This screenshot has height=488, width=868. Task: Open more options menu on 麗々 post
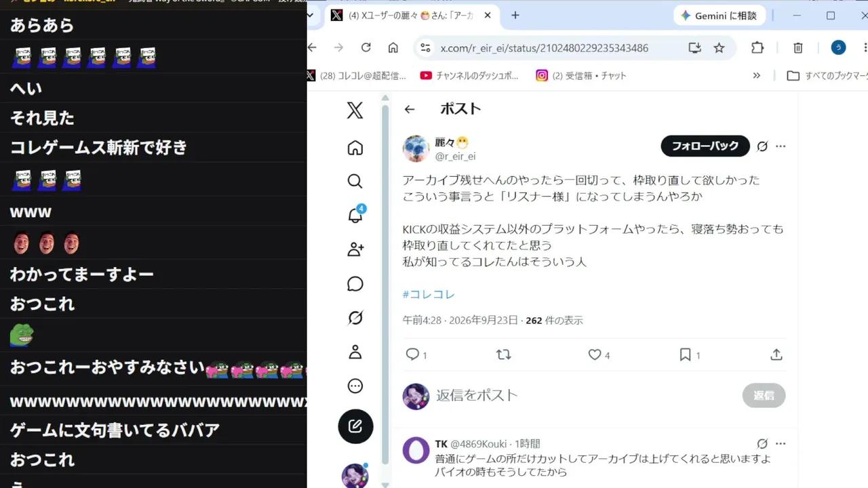point(781,146)
